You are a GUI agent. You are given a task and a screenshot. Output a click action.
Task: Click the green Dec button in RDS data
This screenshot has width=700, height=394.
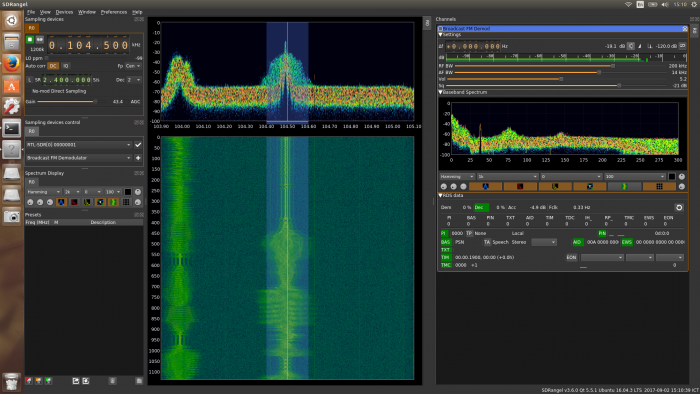[481, 207]
